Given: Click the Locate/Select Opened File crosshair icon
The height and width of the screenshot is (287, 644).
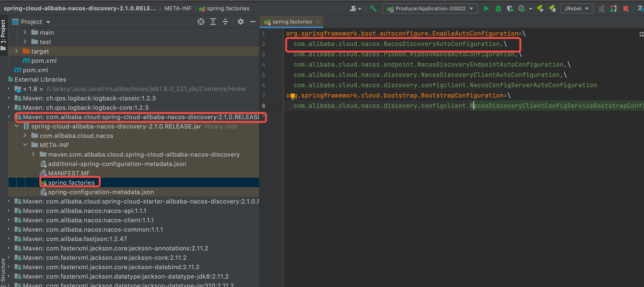Looking at the screenshot, I should tap(201, 22).
